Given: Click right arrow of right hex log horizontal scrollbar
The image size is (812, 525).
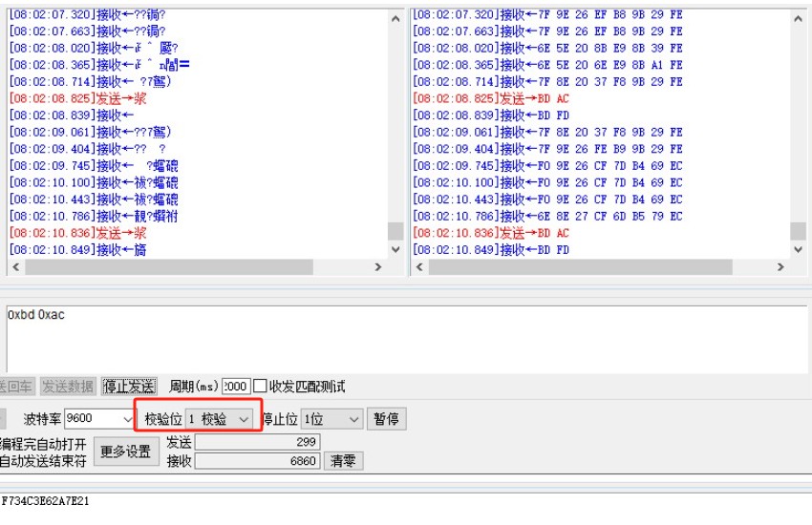Looking at the screenshot, I should (x=780, y=267).
